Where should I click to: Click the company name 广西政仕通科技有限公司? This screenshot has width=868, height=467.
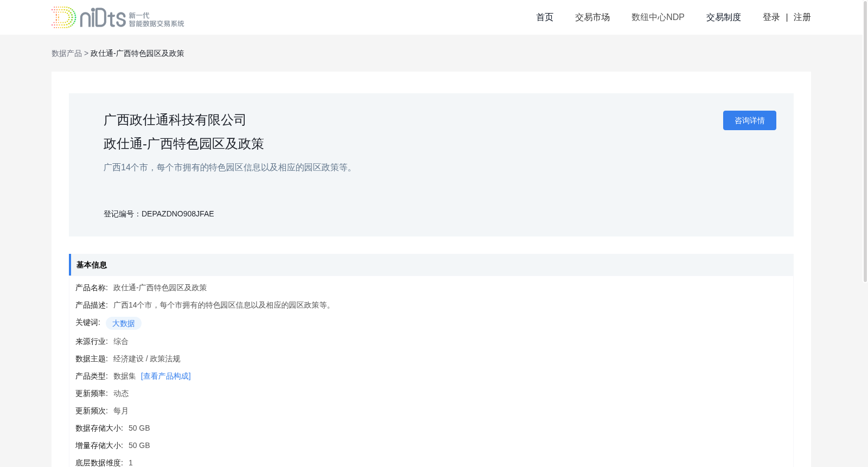click(175, 120)
